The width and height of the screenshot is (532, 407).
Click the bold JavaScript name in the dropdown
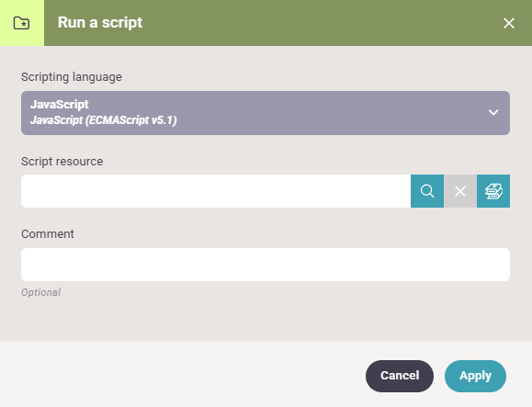(60, 105)
